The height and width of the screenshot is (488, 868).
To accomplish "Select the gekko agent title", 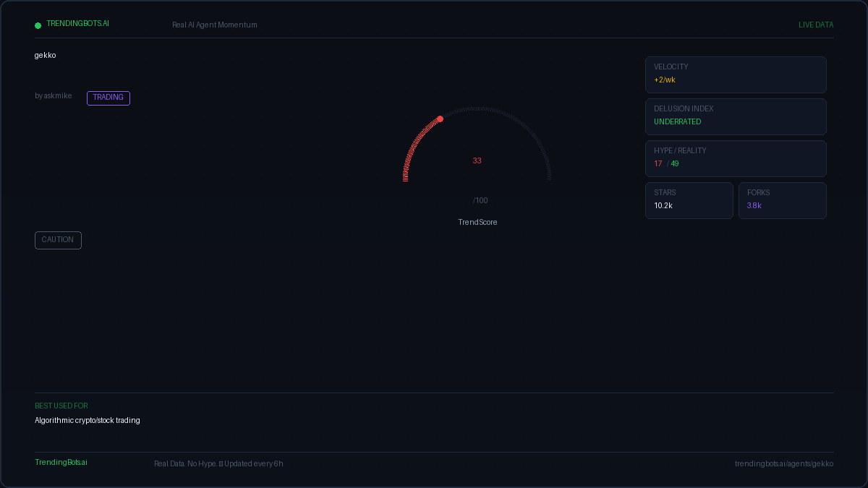I will pyautogui.click(x=45, y=56).
